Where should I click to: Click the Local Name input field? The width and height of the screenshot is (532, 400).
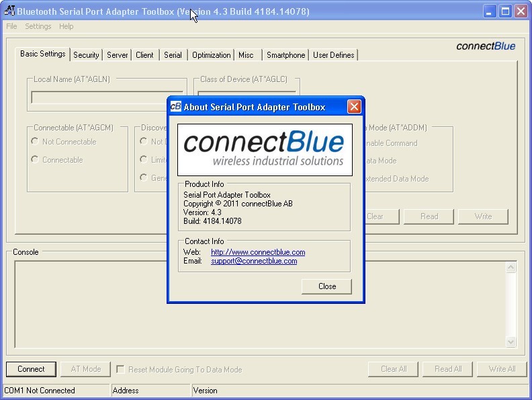tap(107, 97)
